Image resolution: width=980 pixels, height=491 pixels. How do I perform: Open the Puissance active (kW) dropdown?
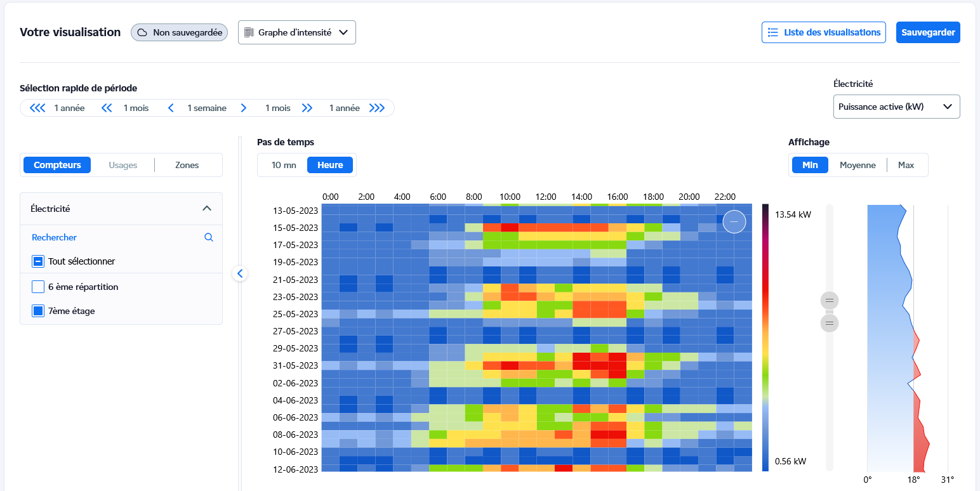click(896, 107)
